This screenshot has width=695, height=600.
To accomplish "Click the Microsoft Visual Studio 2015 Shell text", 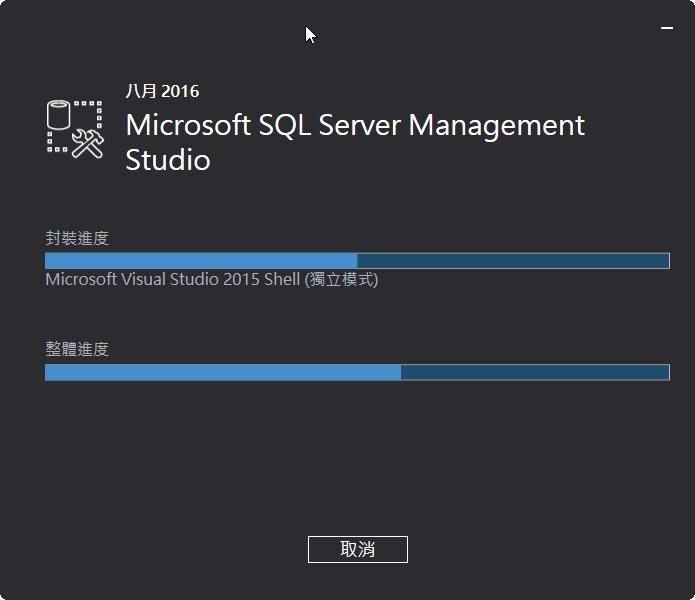I will click(x=173, y=280).
